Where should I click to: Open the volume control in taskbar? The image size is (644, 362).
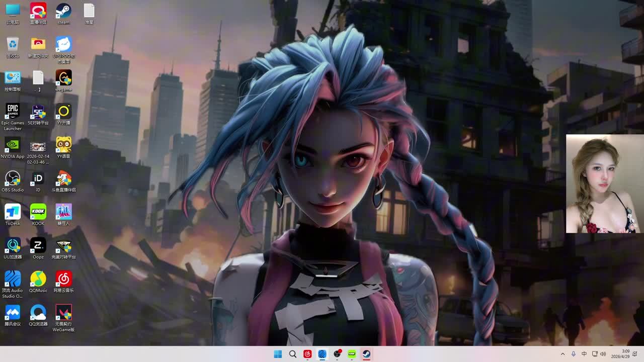pyautogui.click(x=603, y=354)
